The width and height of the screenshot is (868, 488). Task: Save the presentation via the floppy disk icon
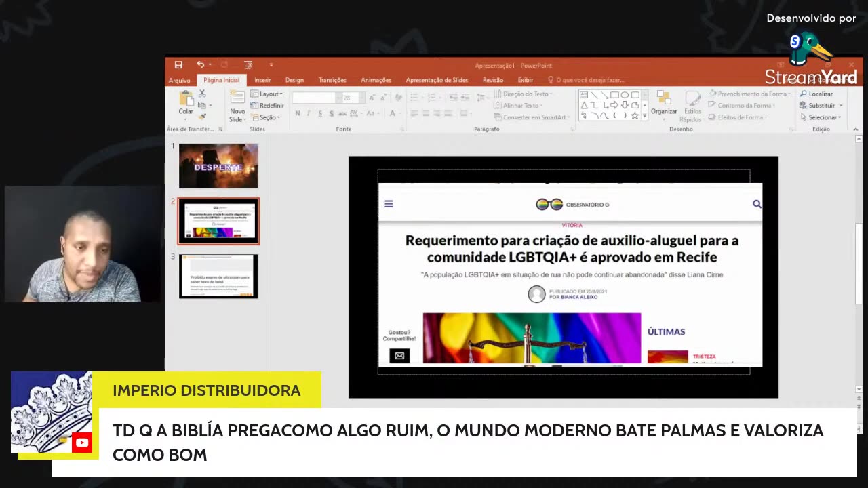pyautogui.click(x=178, y=65)
